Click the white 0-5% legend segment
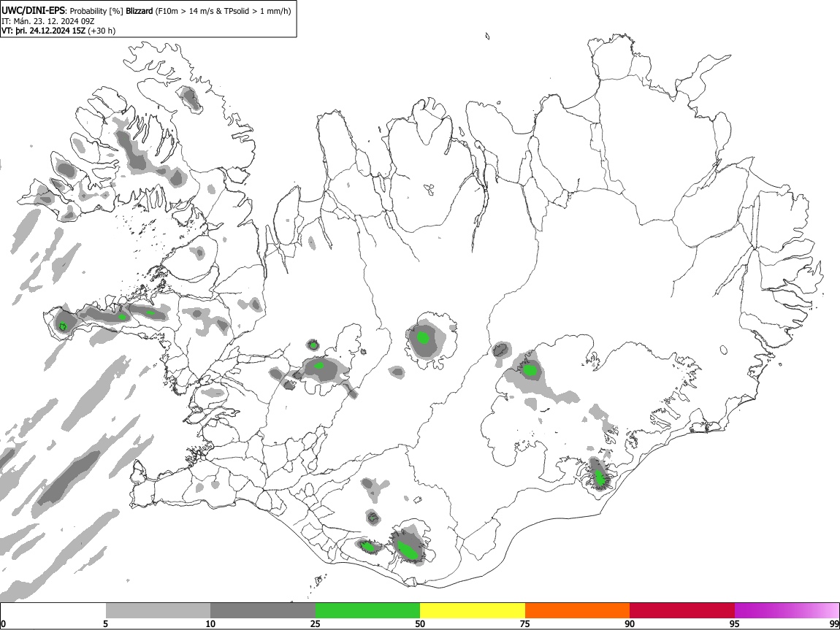This screenshot has width=840, height=630. pyautogui.click(x=53, y=611)
